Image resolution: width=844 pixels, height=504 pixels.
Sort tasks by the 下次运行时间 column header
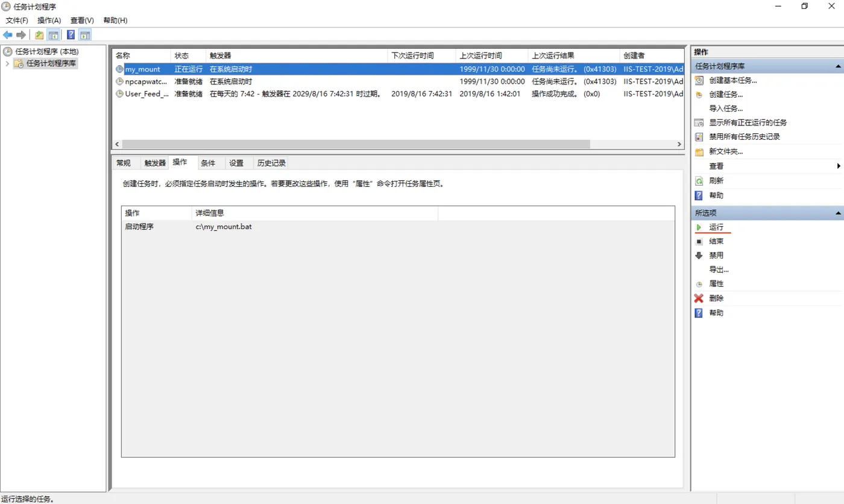[421, 55]
